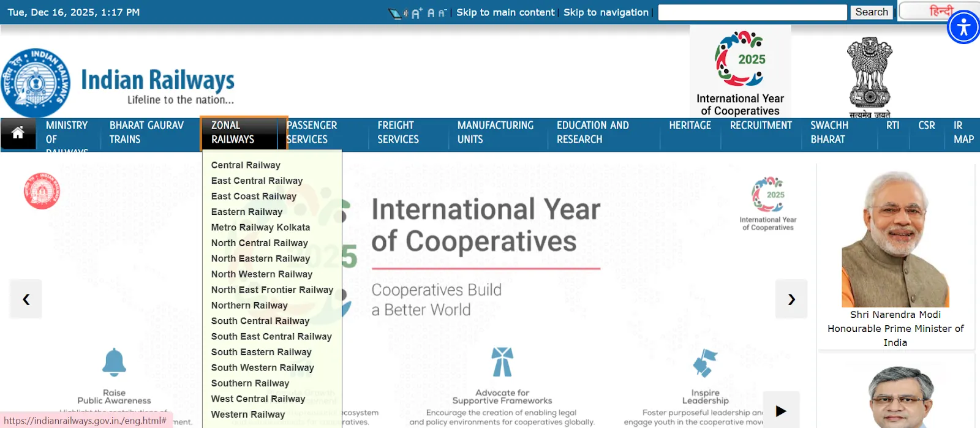Select North Eastern Railway from dropdown
Viewport: 980px width, 428px height.
(x=260, y=258)
